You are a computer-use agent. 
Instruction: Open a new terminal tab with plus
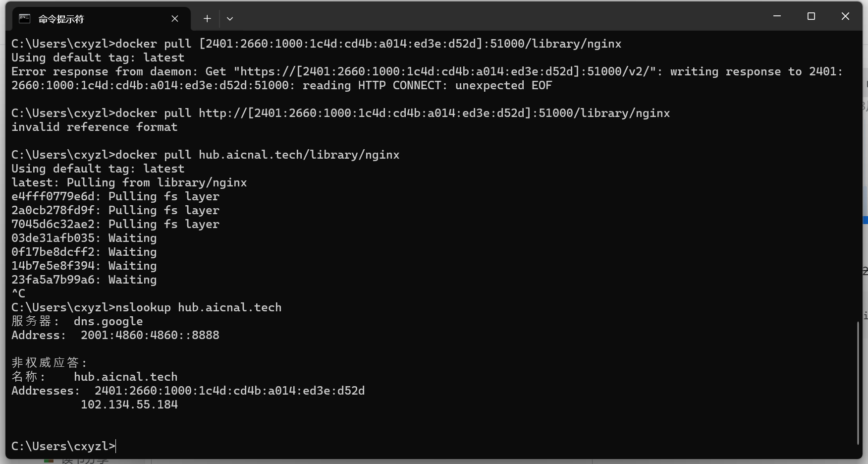[x=207, y=19]
